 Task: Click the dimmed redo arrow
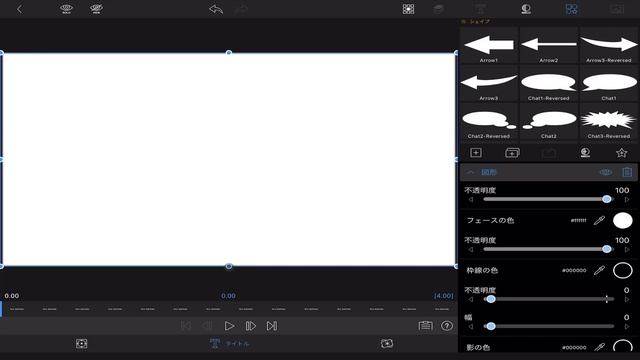click(241, 9)
